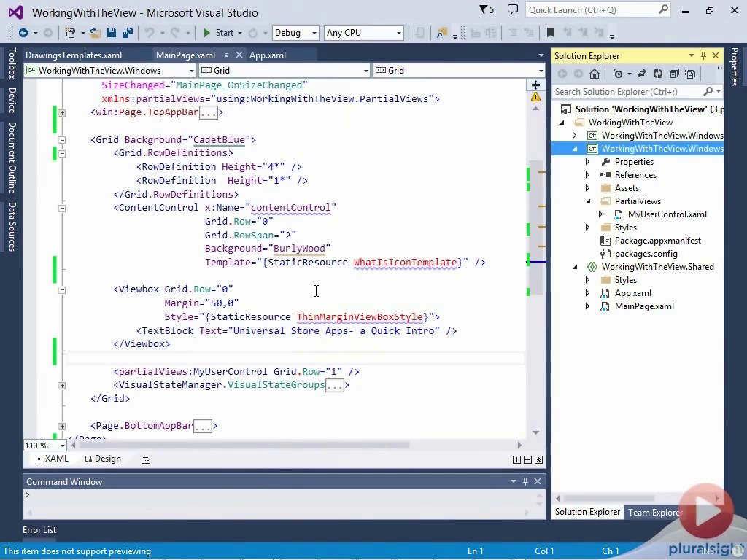The width and height of the screenshot is (747, 560).
Task: Refresh the Solution Explorer
Action: tap(658, 74)
